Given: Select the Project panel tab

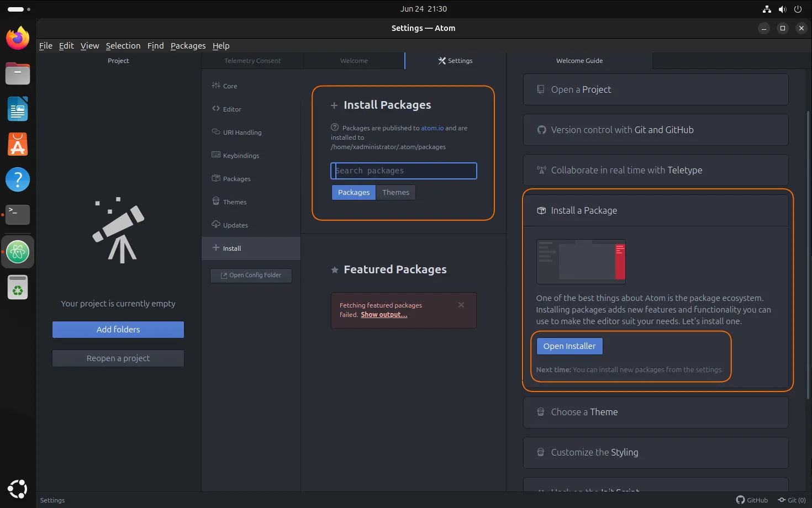Looking at the screenshot, I should click(118, 61).
